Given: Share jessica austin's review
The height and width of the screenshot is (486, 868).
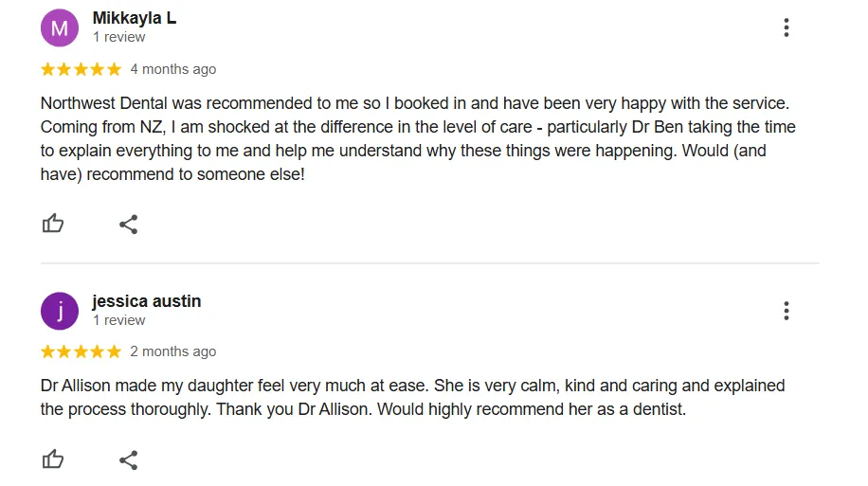Looking at the screenshot, I should (129, 460).
